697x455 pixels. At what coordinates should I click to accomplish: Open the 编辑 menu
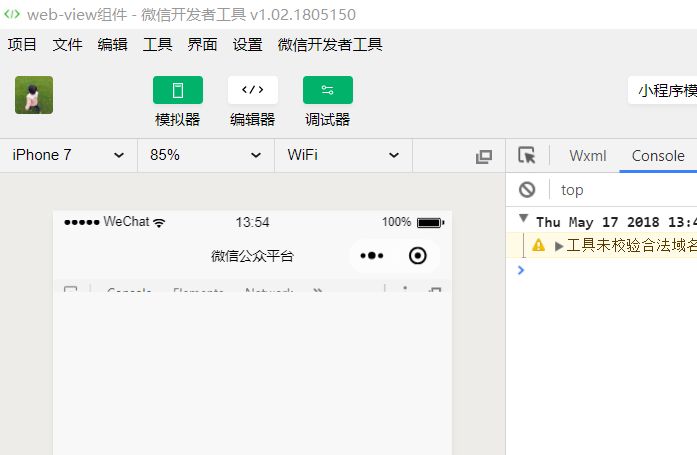pyautogui.click(x=112, y=44)
